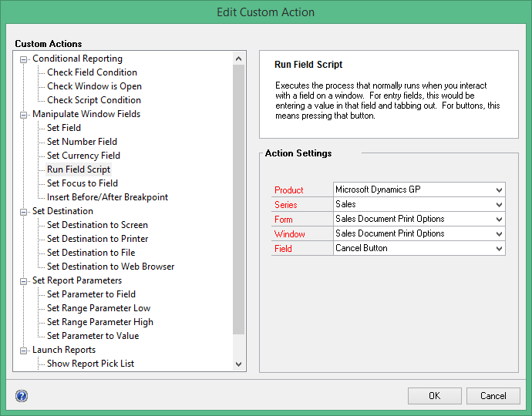Collapse the Conditional Reporting node
The image size is (532, 416).
click(x=23, y=59)
